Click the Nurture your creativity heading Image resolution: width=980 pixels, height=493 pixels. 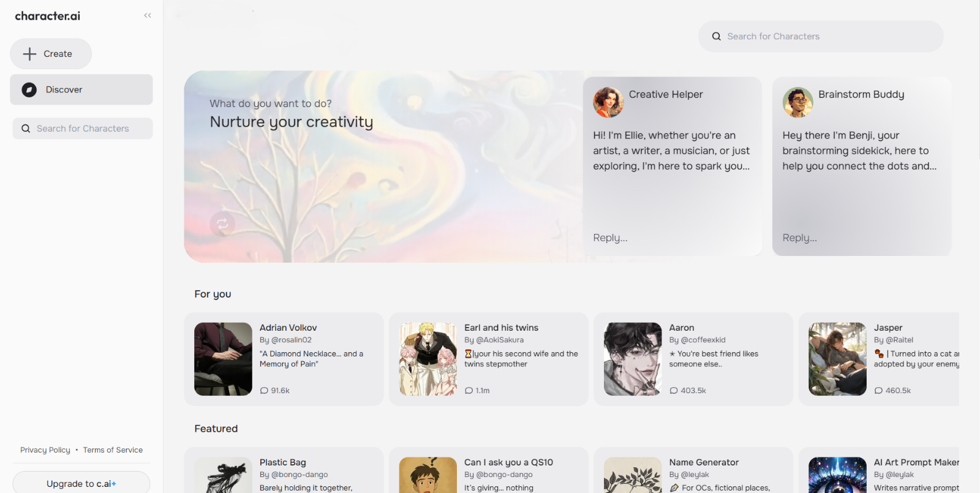tap(292, 122)
